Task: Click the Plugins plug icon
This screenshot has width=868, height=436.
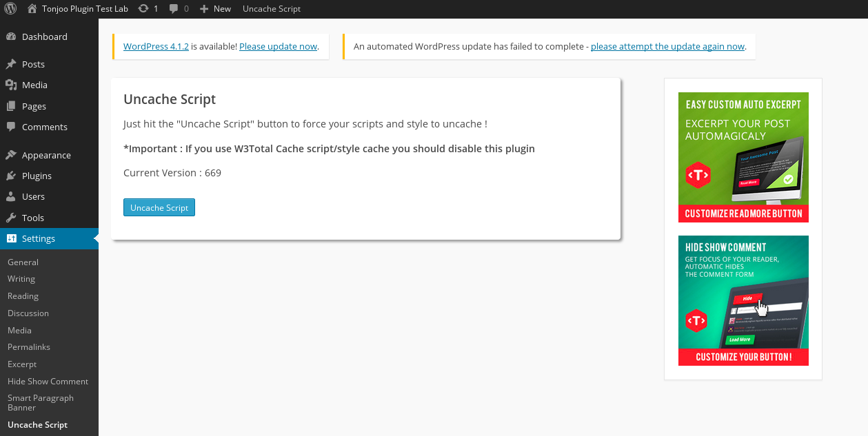Action: point(11,176)
